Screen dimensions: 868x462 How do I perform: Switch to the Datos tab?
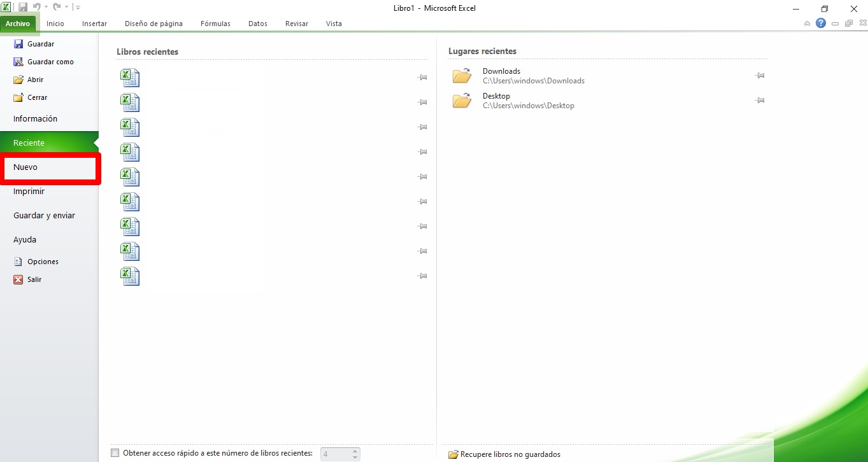pyautogui.click(x=258, y=24)
